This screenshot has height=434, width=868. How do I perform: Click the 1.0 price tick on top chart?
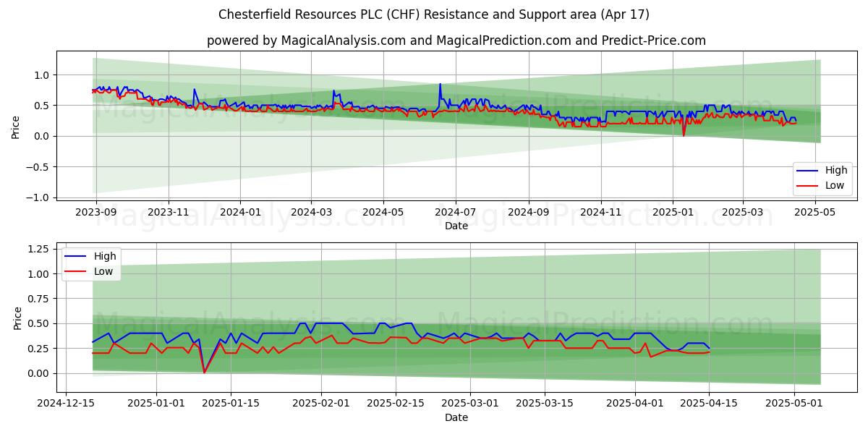(x=43, y=75)
